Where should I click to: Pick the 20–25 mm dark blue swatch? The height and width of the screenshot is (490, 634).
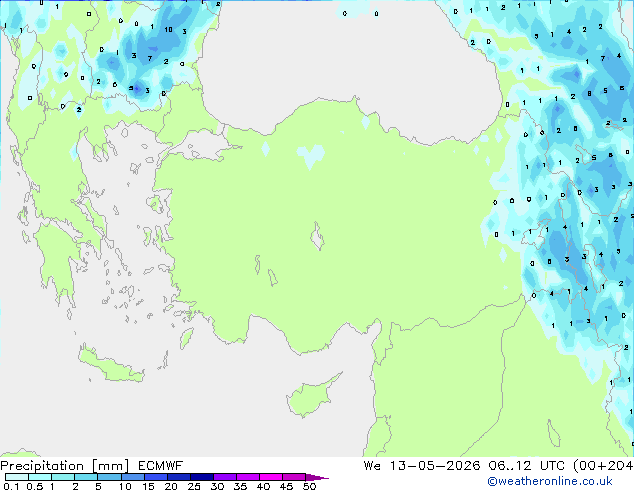179,477
